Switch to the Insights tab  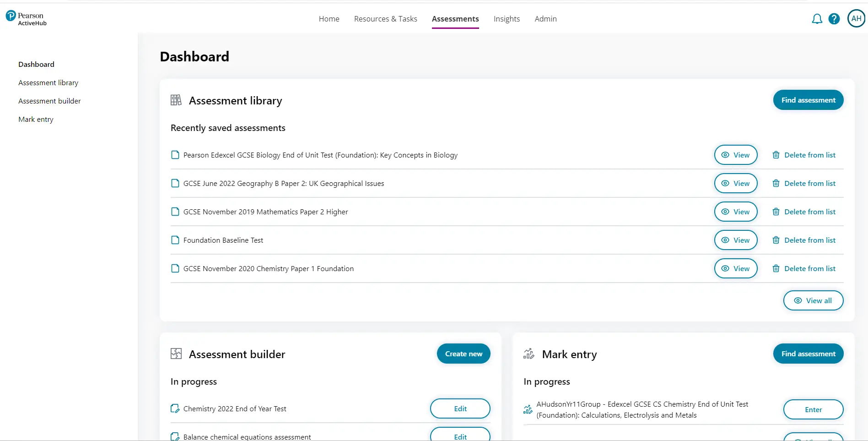click(507, 19)
